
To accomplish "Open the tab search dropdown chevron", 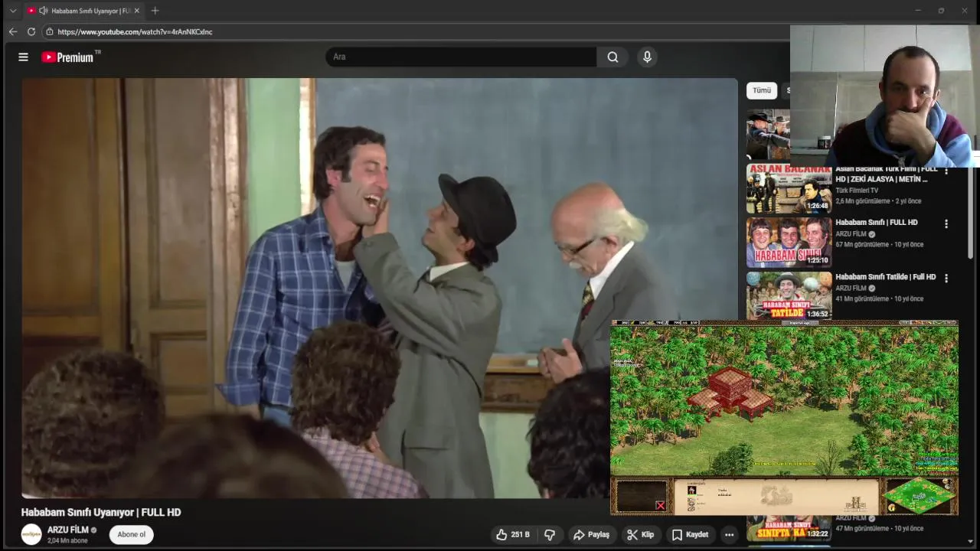I will tap(12, 11).
